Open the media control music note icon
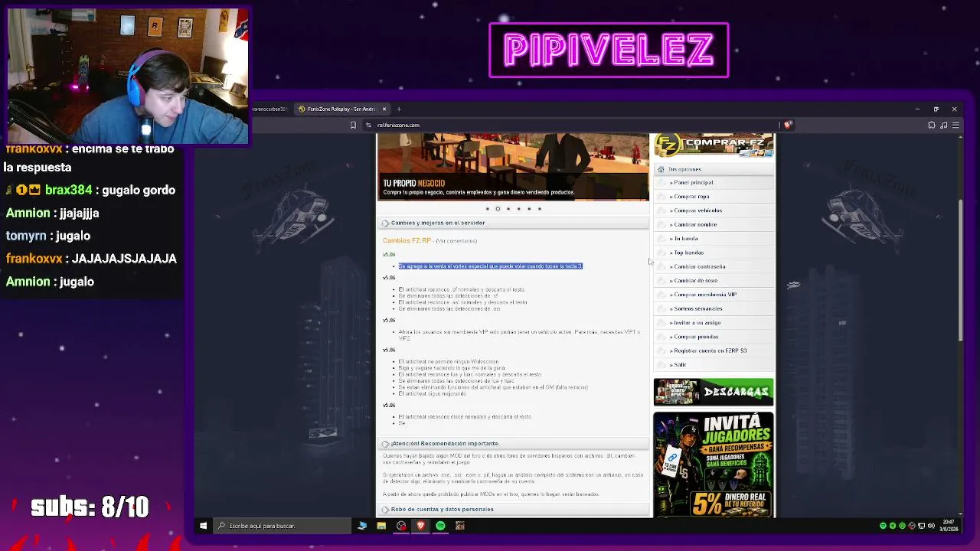Screen dimensions: 980x551 pos(944,125)
